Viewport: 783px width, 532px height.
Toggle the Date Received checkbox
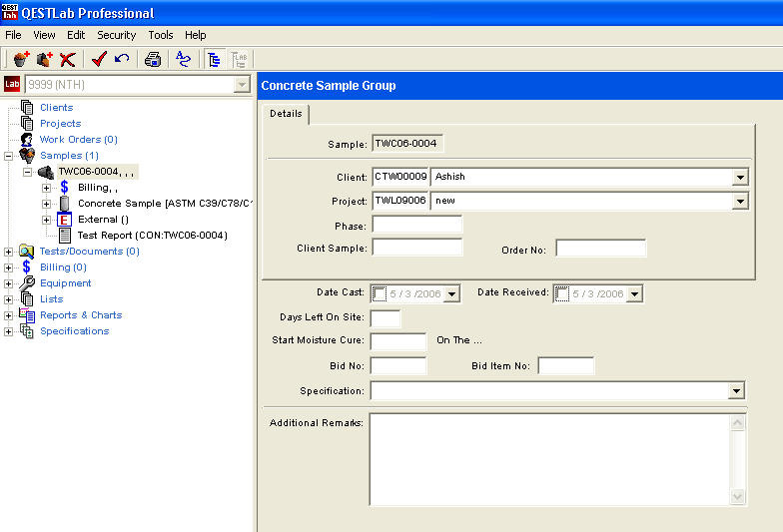click(x=563, y=293)
